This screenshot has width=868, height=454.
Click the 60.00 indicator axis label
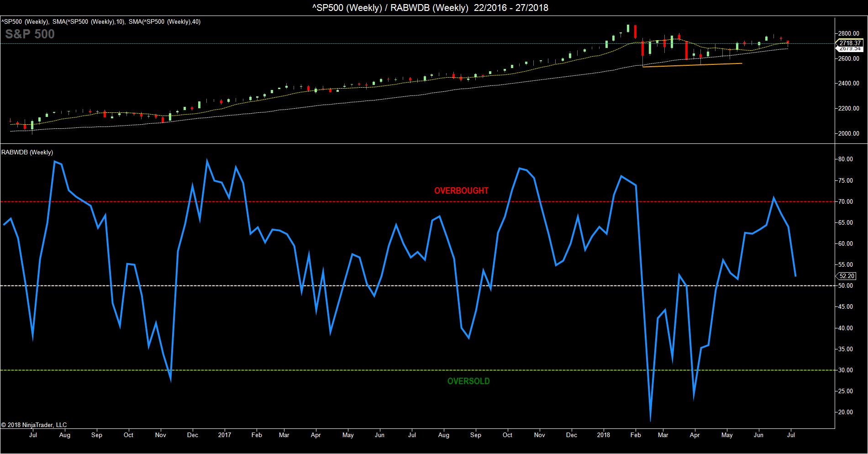click(846, 243)
